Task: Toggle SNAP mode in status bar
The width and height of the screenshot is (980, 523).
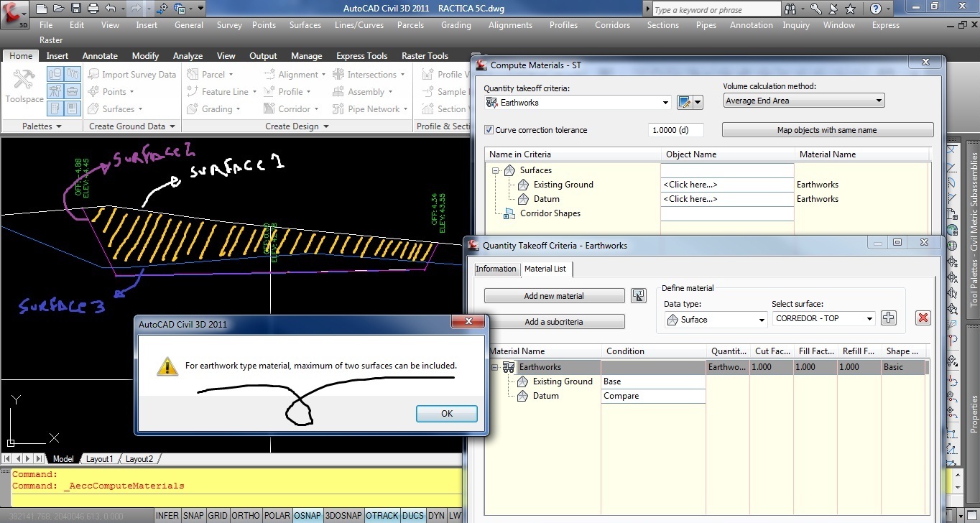Action: (x=193, y=516)
